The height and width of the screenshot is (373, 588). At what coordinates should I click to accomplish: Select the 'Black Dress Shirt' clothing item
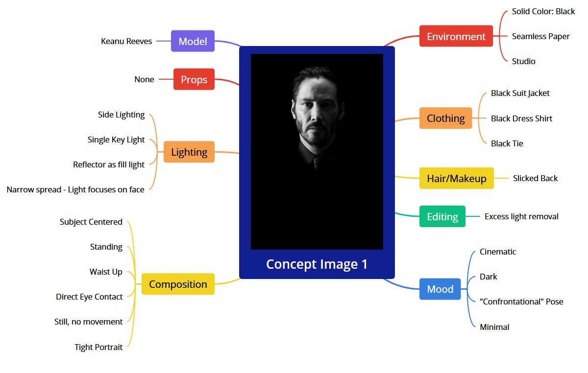pos(521,118)
